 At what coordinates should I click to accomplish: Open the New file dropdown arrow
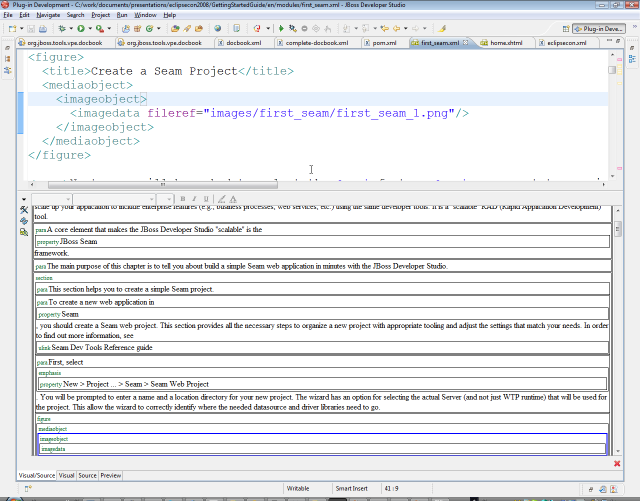click(x=22, y=29)
